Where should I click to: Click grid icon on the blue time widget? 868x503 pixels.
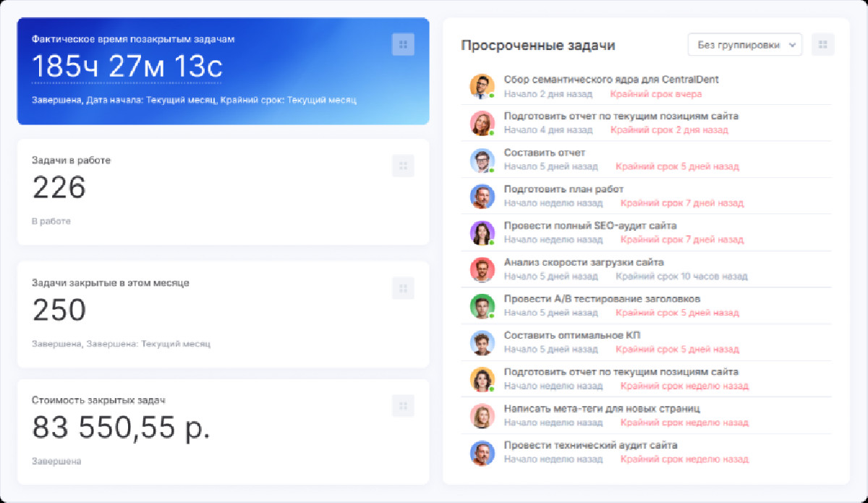(x=403, y=44)
